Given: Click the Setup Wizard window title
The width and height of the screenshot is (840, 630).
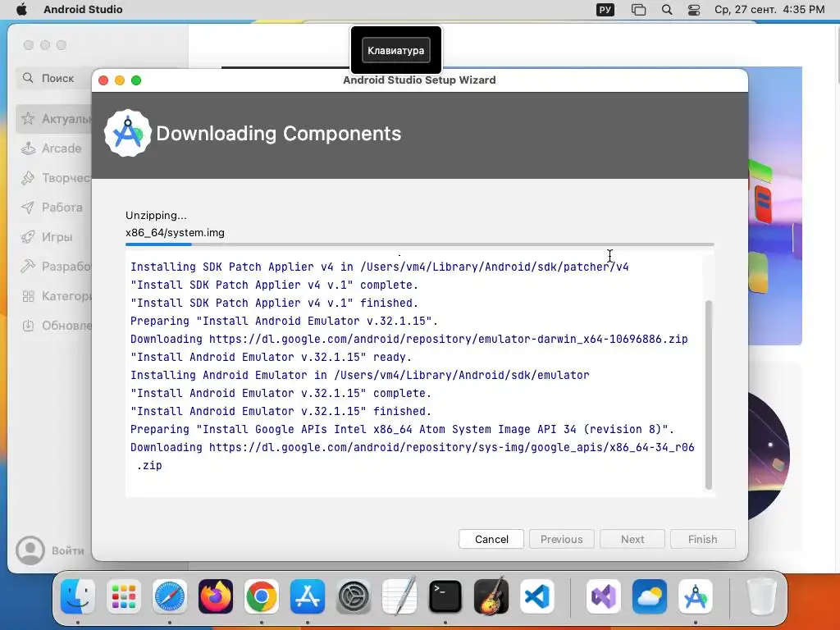Looking at the screenshot, I should [x=419, y=80].
